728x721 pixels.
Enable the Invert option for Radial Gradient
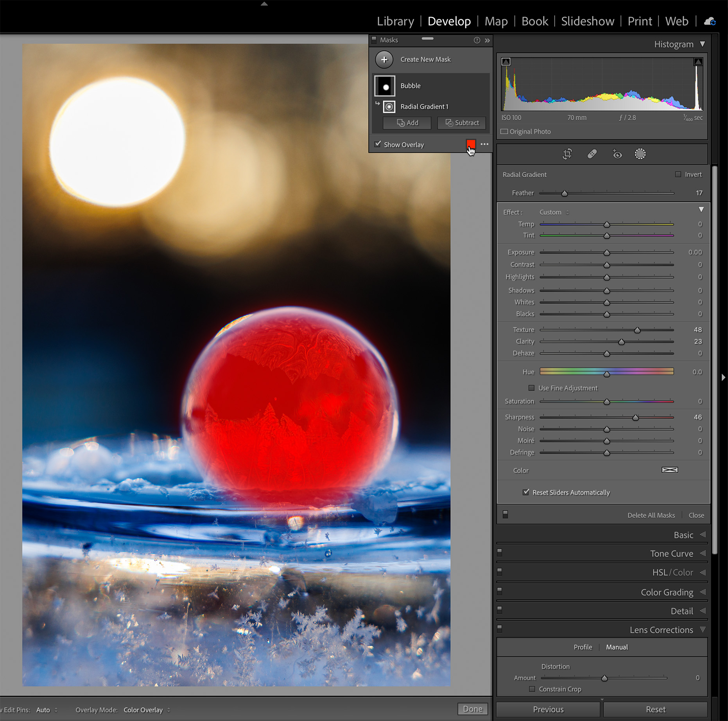point(678,174)
